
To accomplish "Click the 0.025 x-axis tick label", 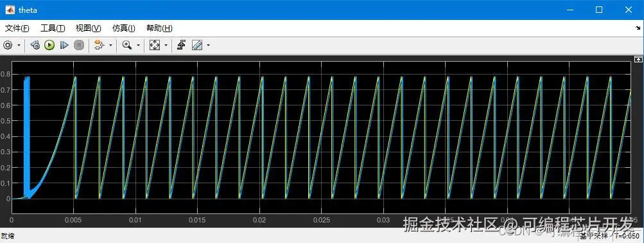I will 321,221.
